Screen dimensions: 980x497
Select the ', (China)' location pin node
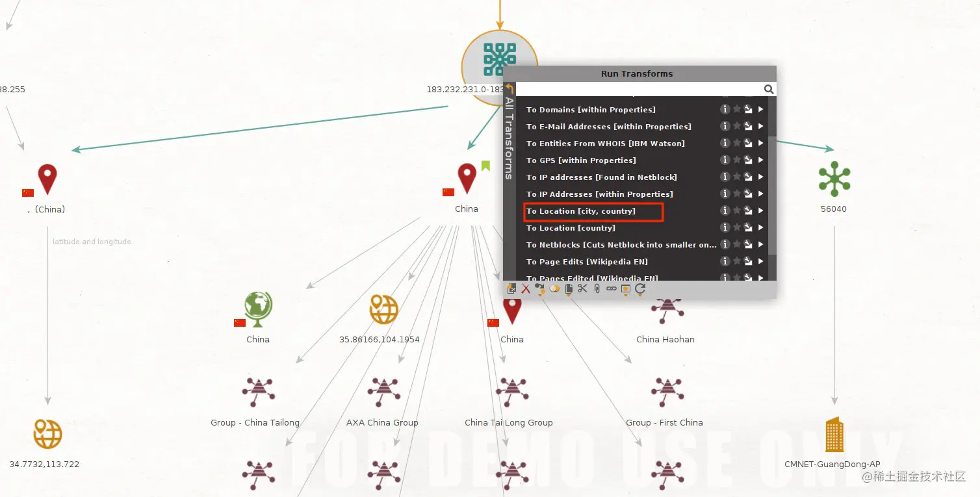pyautogui.click(x=47, y=179)
